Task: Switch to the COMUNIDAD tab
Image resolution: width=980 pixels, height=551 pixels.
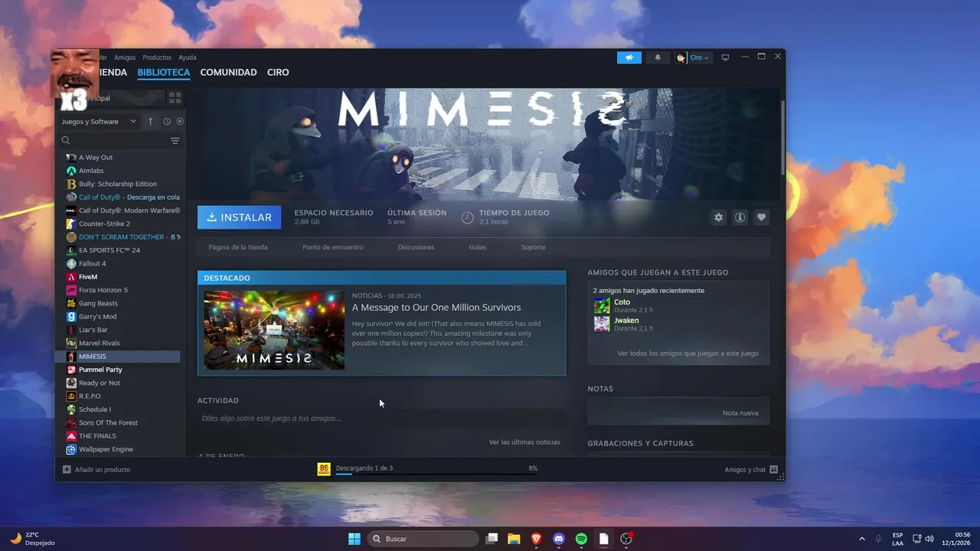Action: [x=228, y=73]
